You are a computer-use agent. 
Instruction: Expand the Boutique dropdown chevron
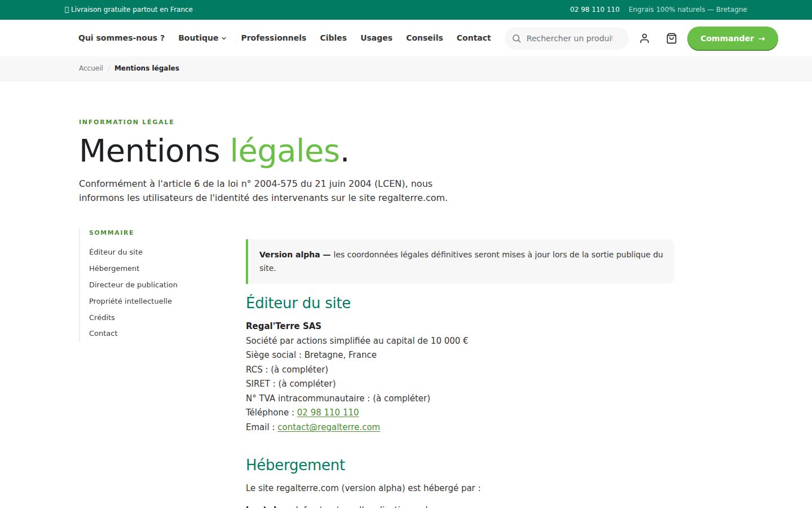click(x=224, y=38)
